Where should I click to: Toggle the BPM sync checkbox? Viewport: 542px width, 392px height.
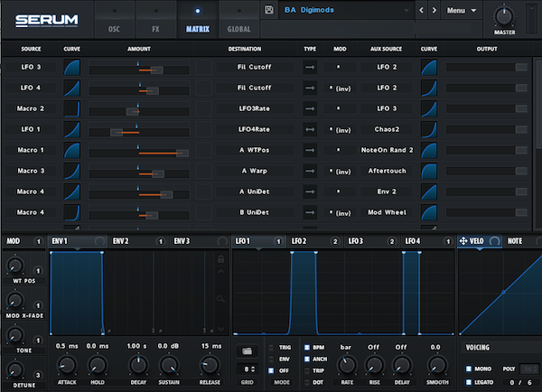(307, 348)
